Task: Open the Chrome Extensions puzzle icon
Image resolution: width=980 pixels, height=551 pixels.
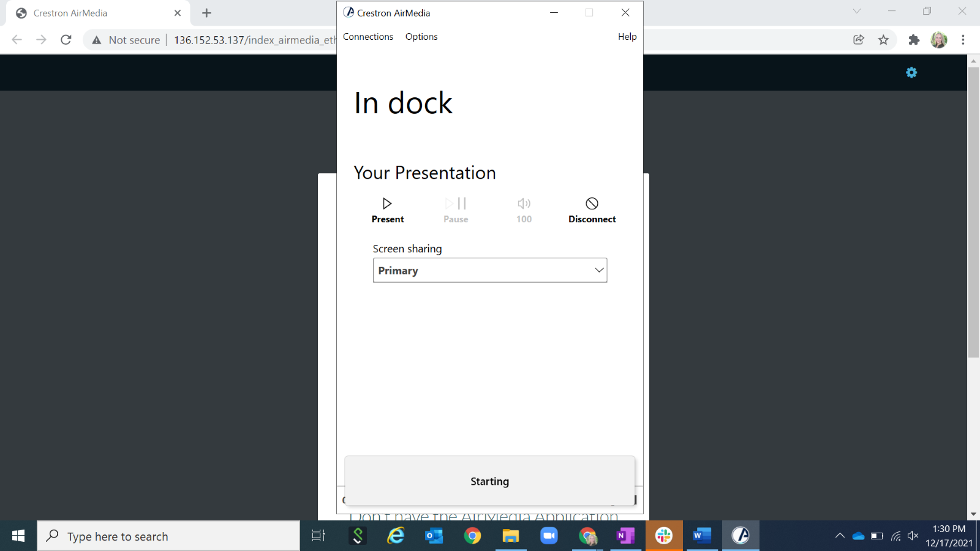Action: pyautogui.click(x=914, y=40)
